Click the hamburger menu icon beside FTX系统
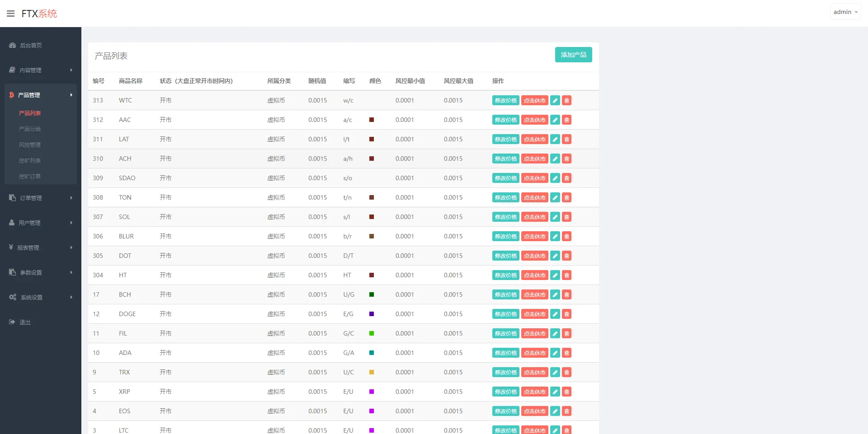868x434 pixels. [x=11, y=14]
